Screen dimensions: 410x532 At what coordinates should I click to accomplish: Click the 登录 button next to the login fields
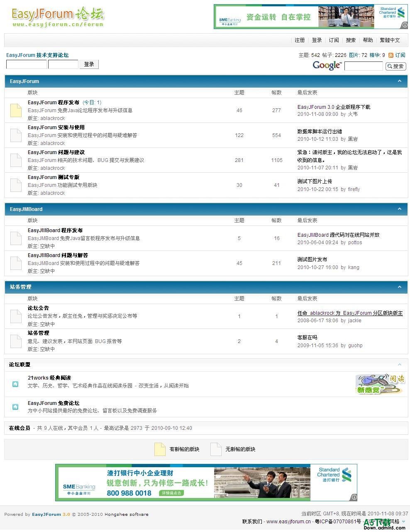(x=89, y=64)
